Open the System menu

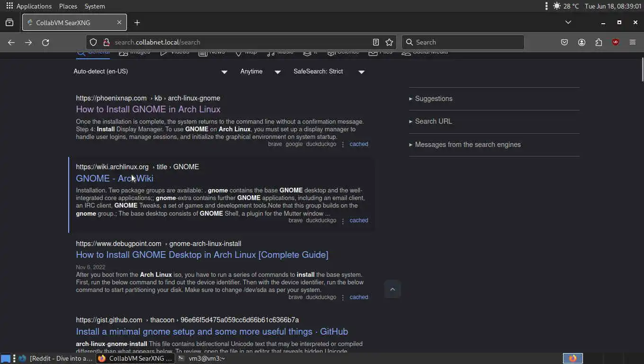tap(95, 6)
